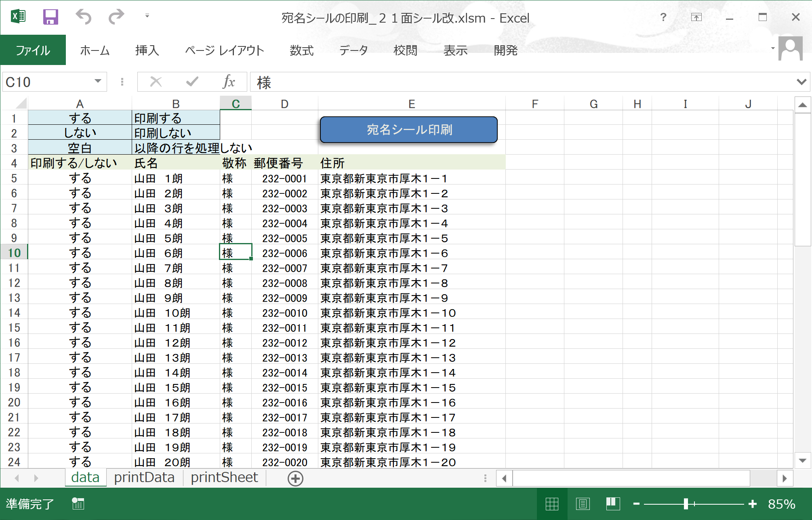This screenshot has height=520, width=812.
Task: Switch to the printData sheet tab
Action: click(144, 478)
